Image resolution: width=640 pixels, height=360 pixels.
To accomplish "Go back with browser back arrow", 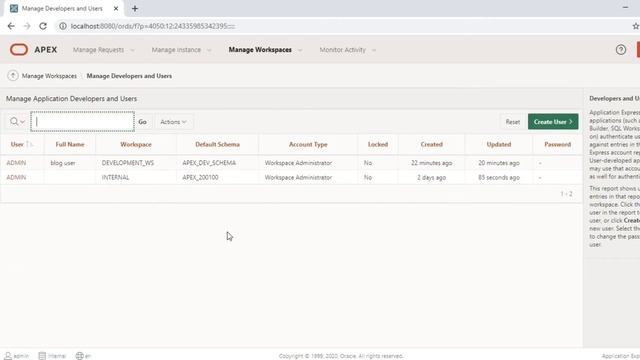I will [11, 26].
